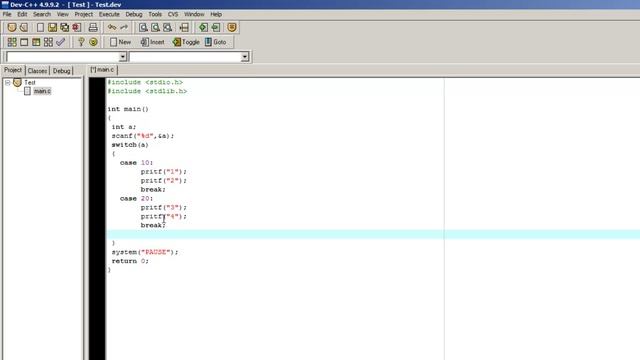This screenshot has height=360, width=640.
Task: Collapse the Test project tree node
Action: tap(7, 82)
